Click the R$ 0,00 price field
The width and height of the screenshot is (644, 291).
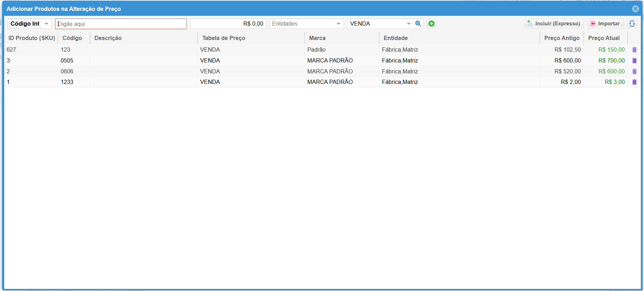[228, 24]
